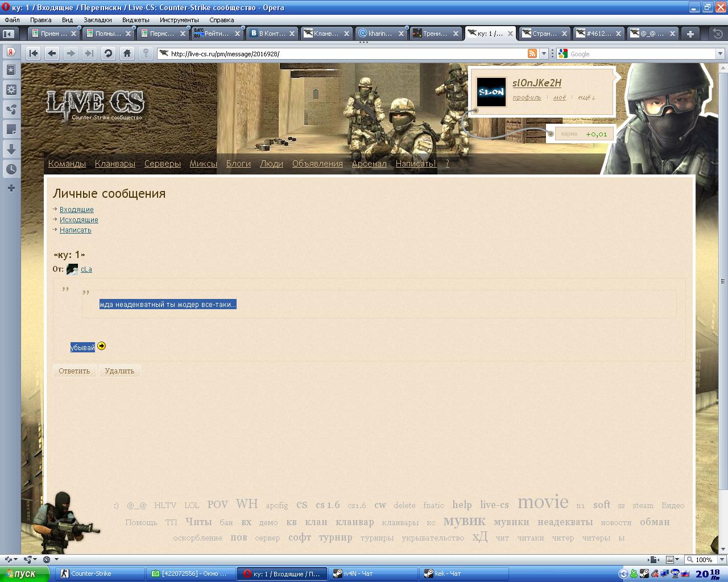The width and height of the screenshot is (728, 582).
Task: Go back one page
Action: point(52,53)
